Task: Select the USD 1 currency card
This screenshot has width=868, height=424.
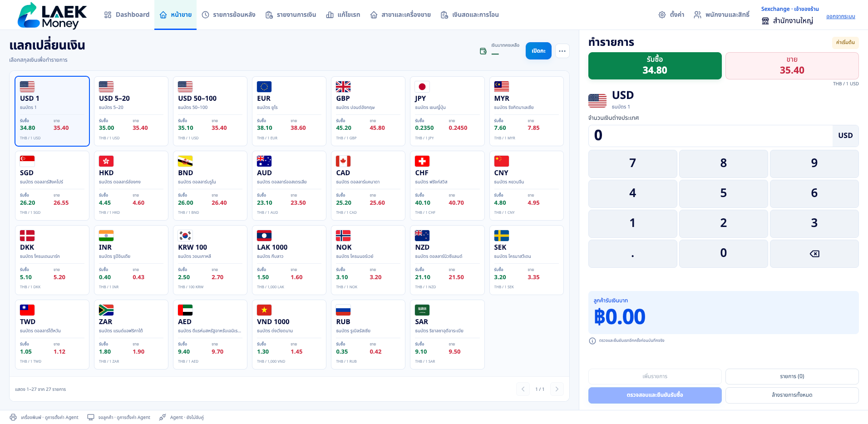Action: pyautogui.click(x=52, y=111)
